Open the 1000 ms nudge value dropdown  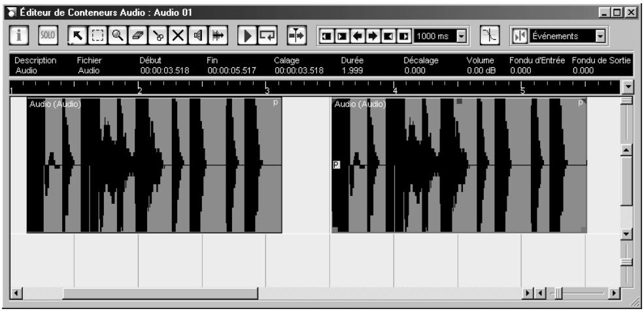pos(462,36)
